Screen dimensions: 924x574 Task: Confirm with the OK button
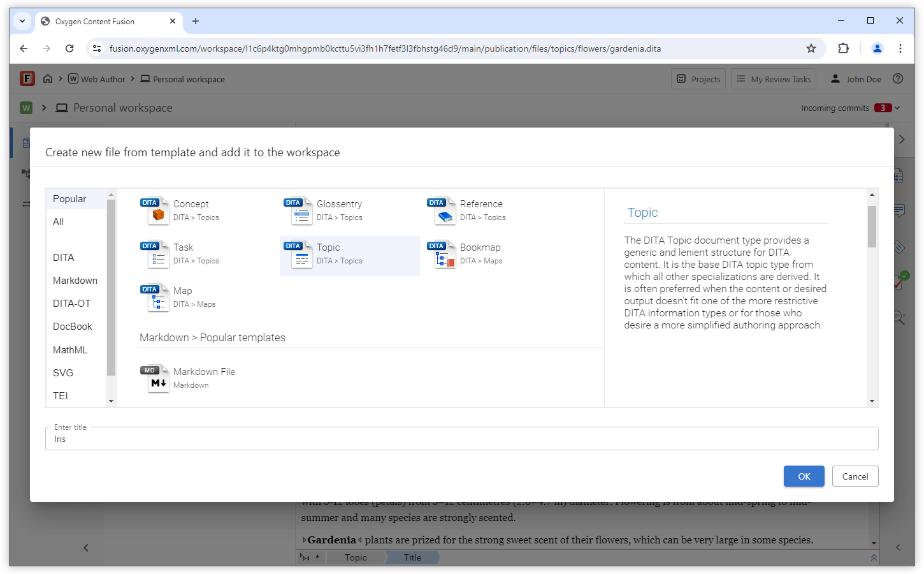[x=804, y=476]
